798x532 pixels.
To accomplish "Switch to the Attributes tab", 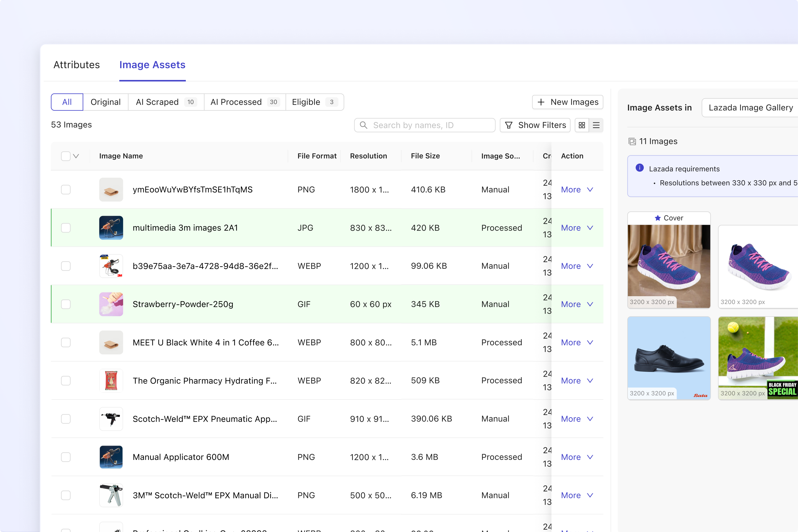I will click(x=76, y=65).
